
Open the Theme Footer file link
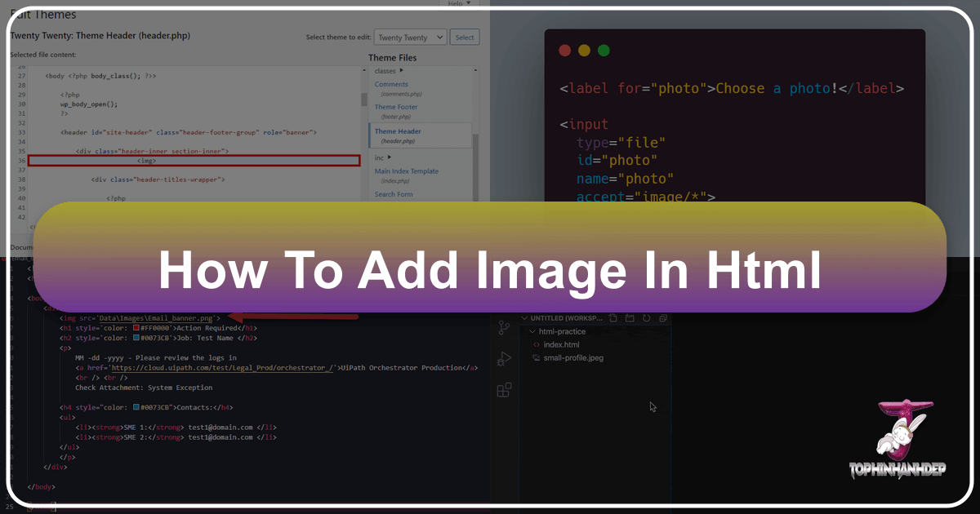coord(396,107)
